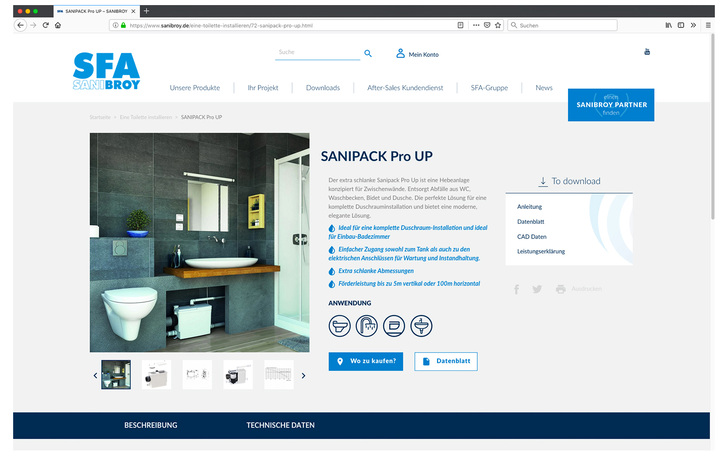Click the search magnifier icon

tap(368, 53)
